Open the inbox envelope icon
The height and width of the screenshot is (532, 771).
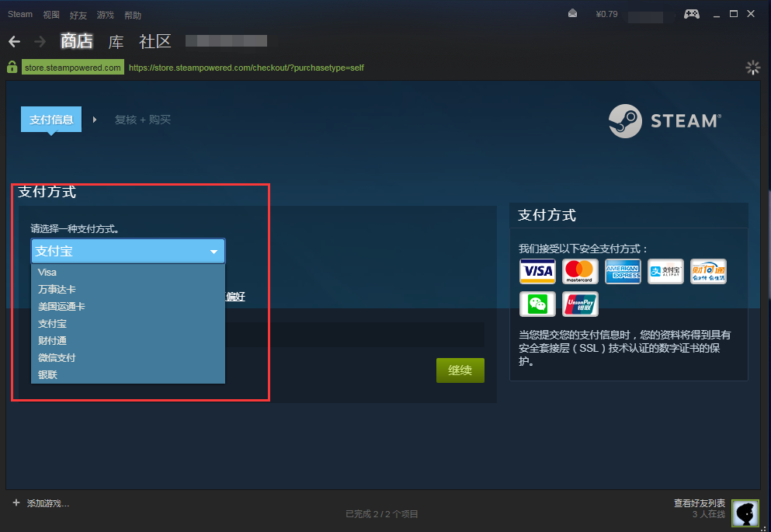pyautogui.click(x=572, y=13)
